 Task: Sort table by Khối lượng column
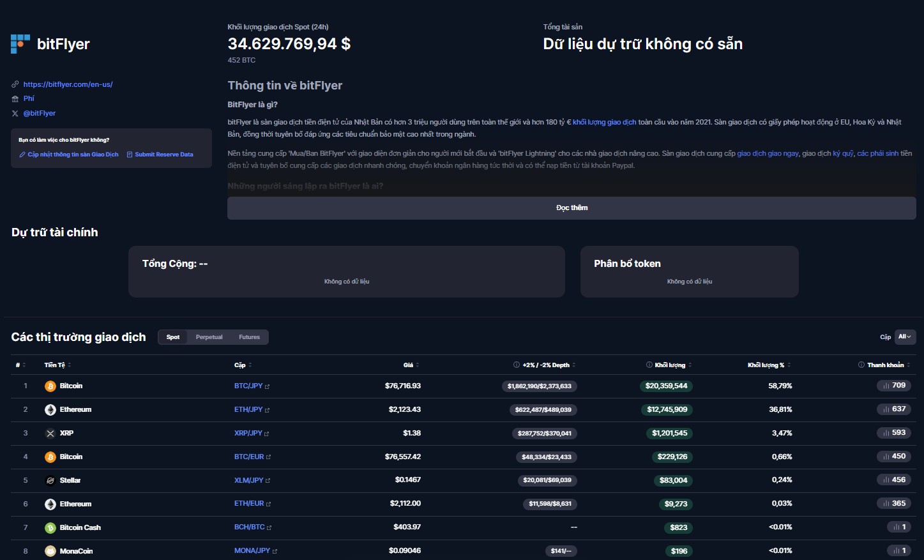point(673,365)
